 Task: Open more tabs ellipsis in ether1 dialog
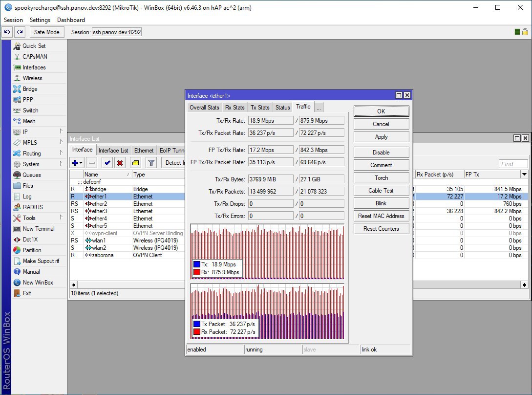click(x=319, y=108)
